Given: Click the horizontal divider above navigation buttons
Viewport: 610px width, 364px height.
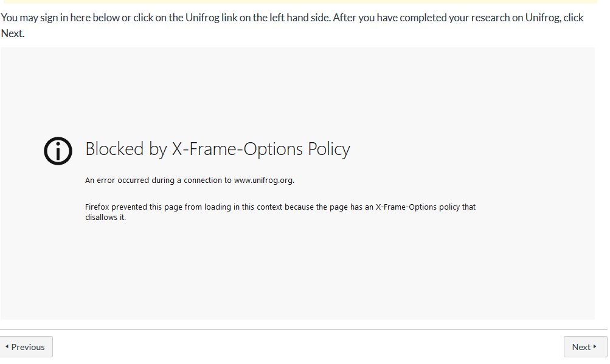Looking at the screenshot, I should [304, 330].
